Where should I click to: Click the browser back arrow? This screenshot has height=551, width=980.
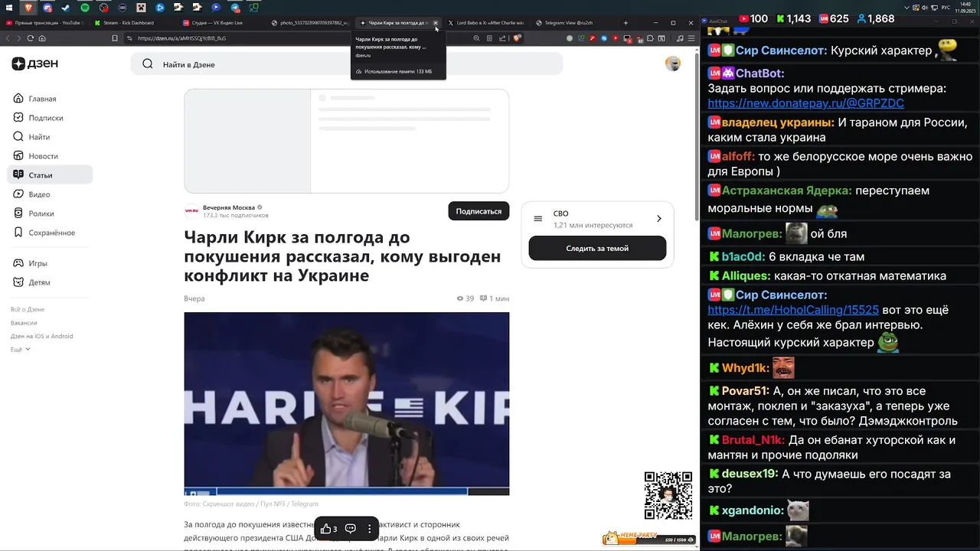[8, 38]
